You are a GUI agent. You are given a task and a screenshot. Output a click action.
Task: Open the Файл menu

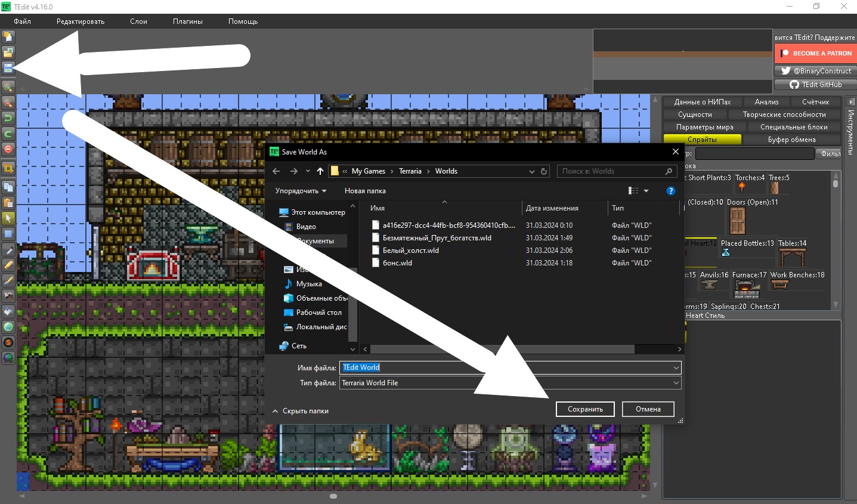coord(23,21)
